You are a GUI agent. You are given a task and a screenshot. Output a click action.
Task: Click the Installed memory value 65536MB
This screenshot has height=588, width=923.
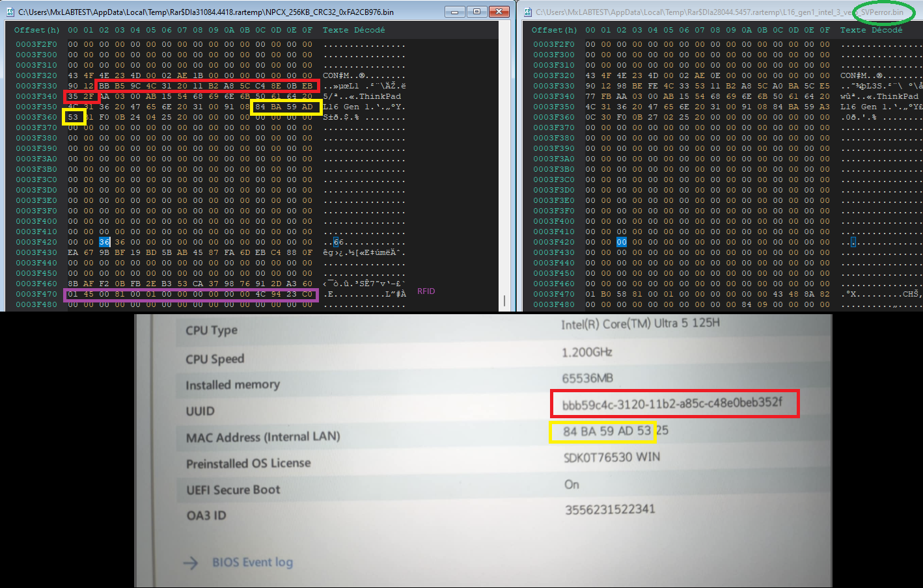tap(588, 378)
